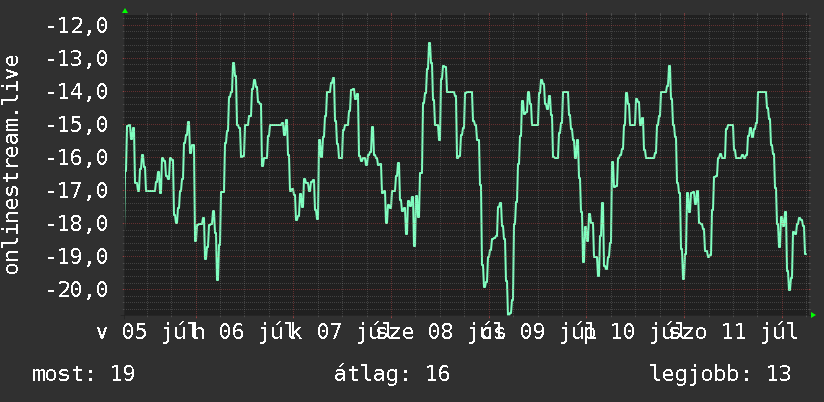Select the -14,0 axis value

point(77,91)
